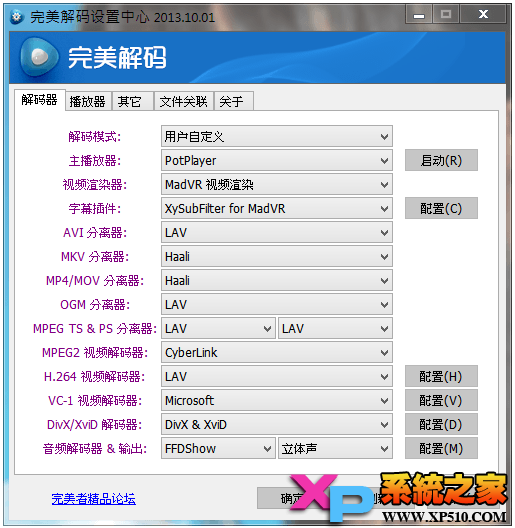
Task: Expand the MKV 分离器 Haali dropdown
Action: click(277, 257)
